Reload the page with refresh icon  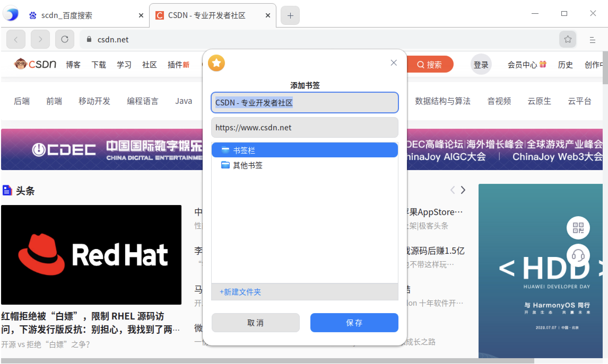65,39
